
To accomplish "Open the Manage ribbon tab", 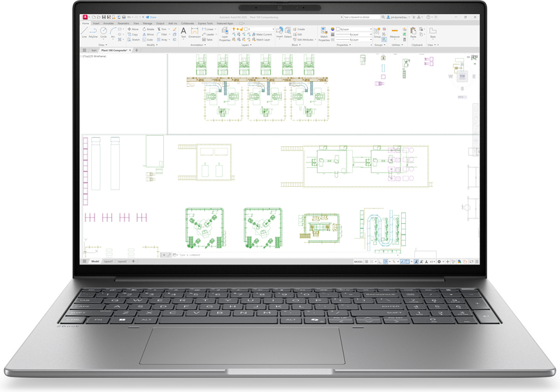I will (148, 24).
